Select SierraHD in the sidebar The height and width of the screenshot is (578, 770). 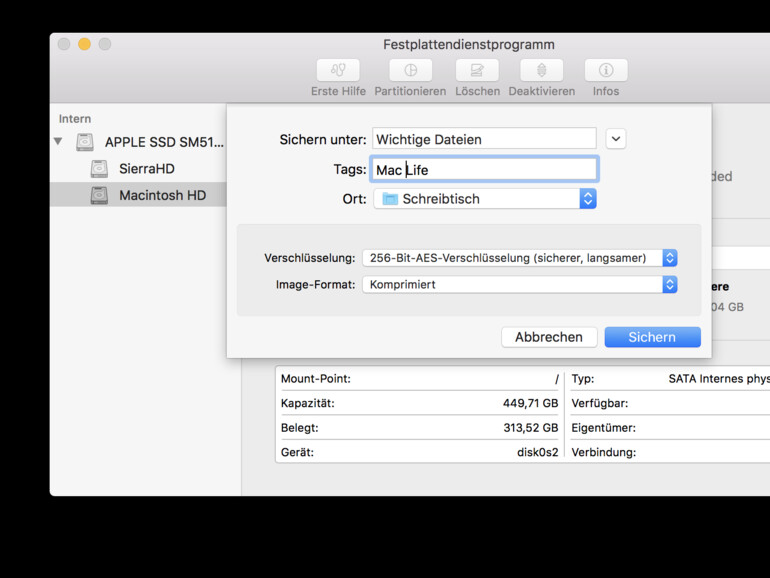[147, 169]
